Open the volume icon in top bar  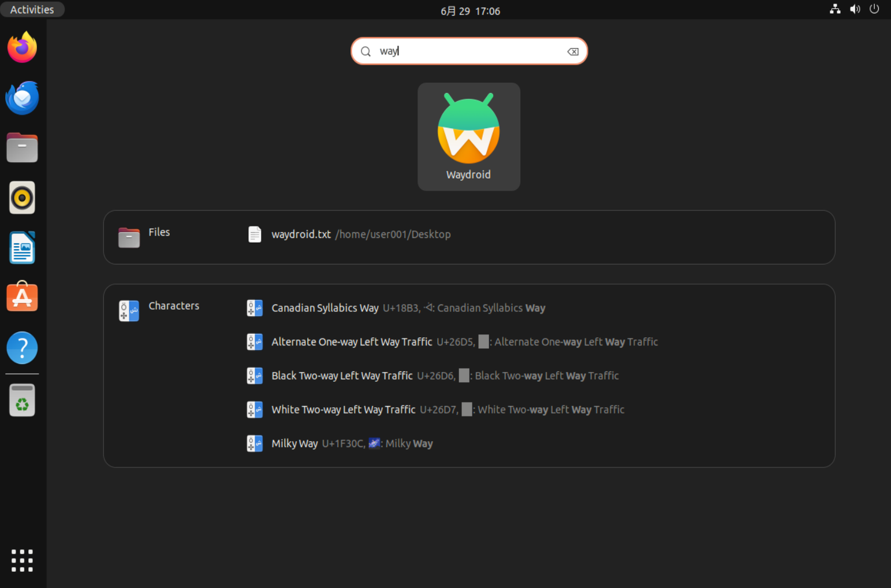(855, 9)
